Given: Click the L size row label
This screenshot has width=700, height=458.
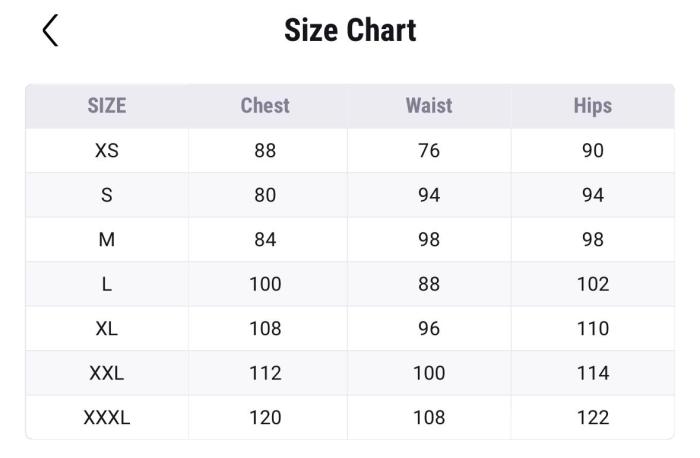Looking at the screenshot, I should [107, 284].
